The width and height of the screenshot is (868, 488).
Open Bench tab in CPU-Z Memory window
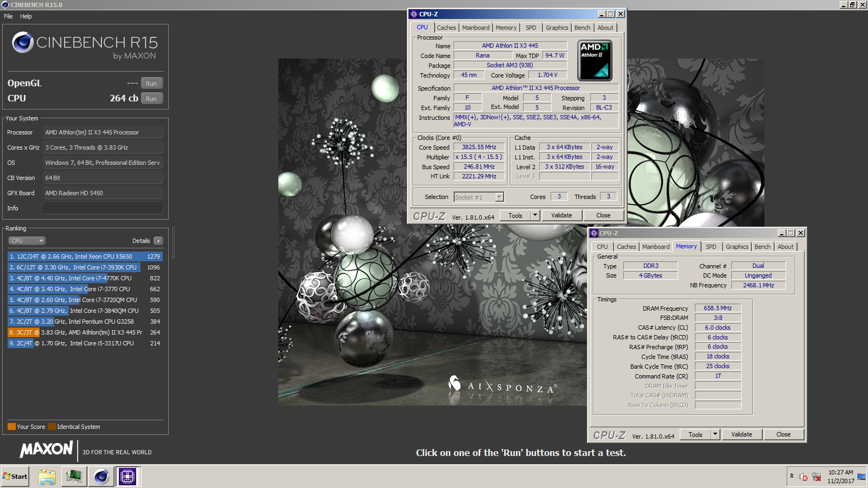(x=763, y=247)
